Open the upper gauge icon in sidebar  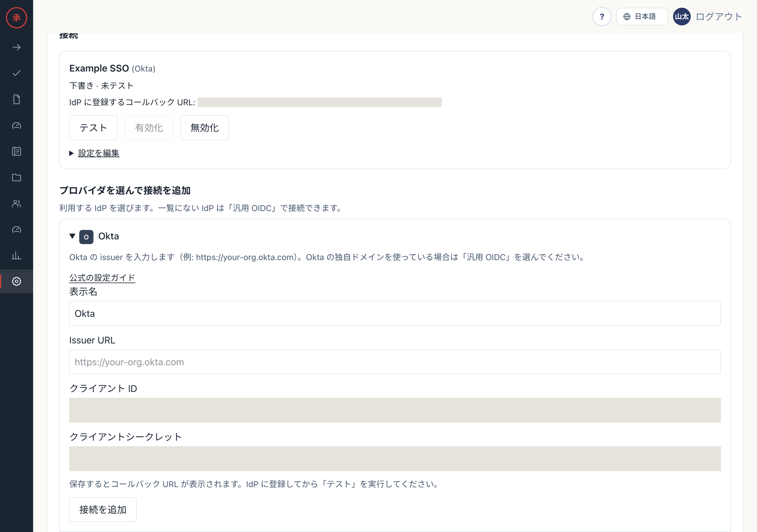[17, 126]
